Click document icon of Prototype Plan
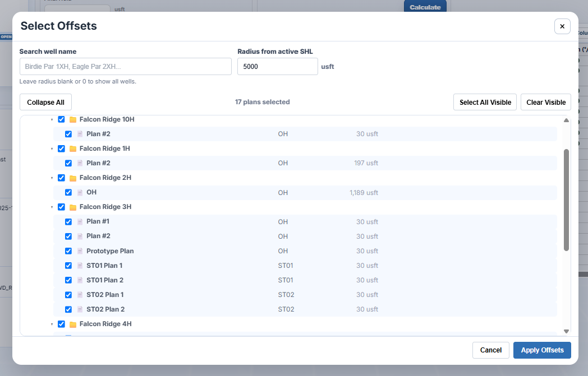588x376 pixels. [x=80, y=251]
